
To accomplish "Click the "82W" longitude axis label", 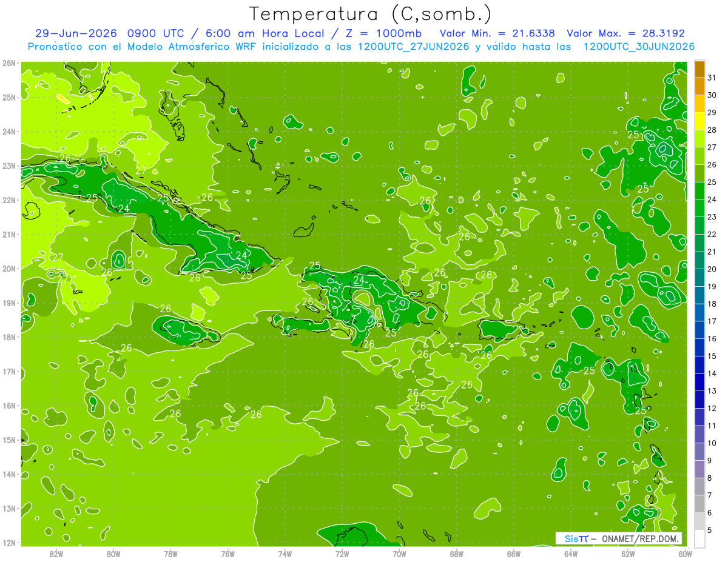I will pos(56,553).
